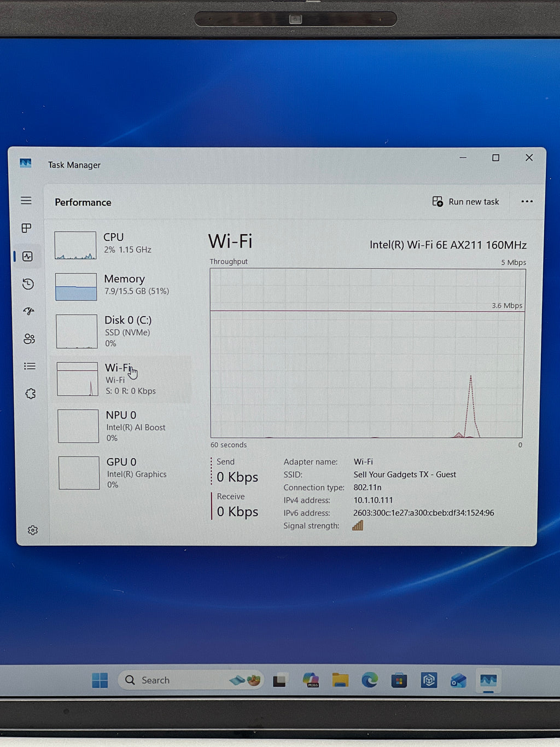The width and height of the screenshot is (560, 747).
Task: Click the Memory mini graph thumbnail
Action: click(76, 287)
